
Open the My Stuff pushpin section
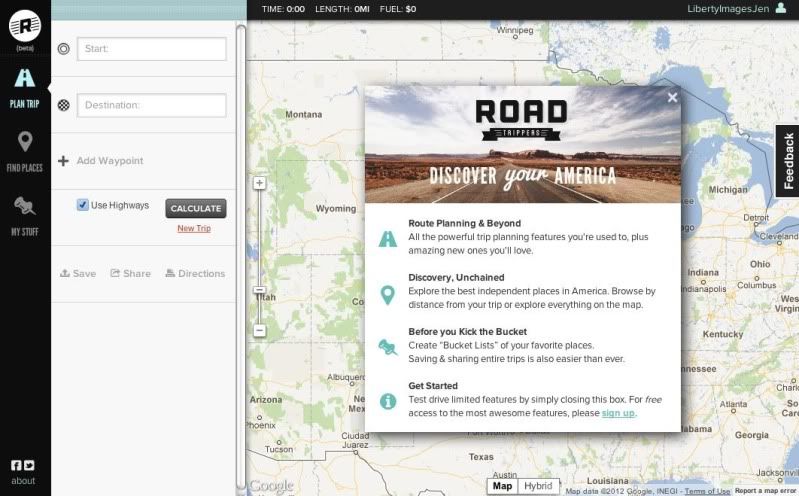point(24,216)
